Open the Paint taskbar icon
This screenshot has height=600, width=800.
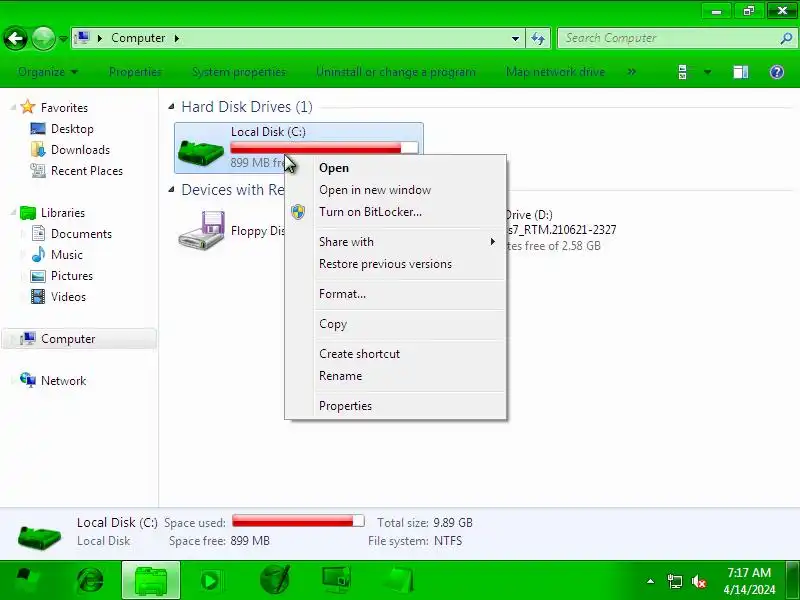pyautogui.click(x=275, y=580)
